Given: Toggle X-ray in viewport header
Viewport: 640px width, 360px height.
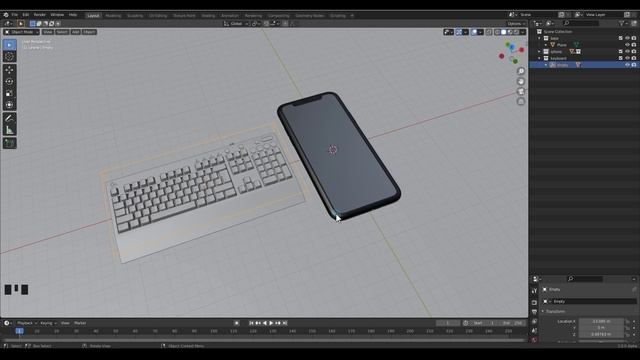Looking at the screenshot, I should 489,32.
